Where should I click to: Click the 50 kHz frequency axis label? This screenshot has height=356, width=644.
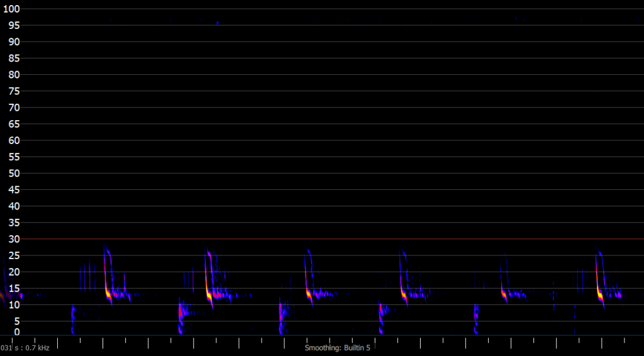point(13,173)
